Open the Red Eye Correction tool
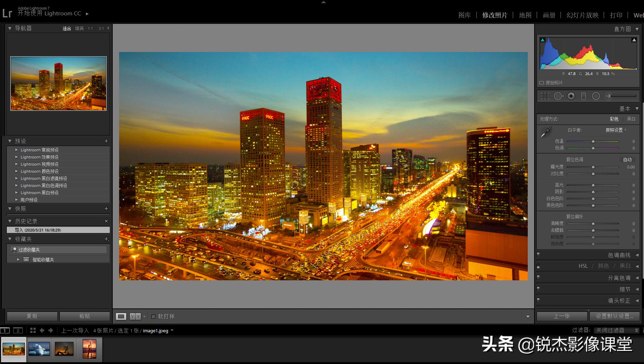This screenshot has height=364, width=644. pos(571,96)
